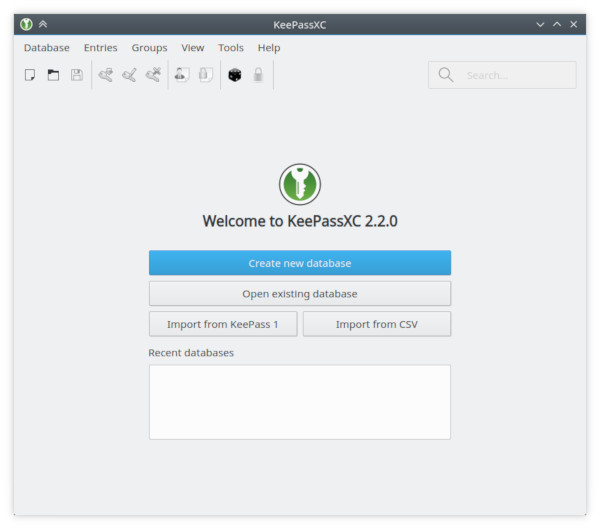Click the Open database folder icon
This screenshot has width=600, height=529.
coord(53,75)
